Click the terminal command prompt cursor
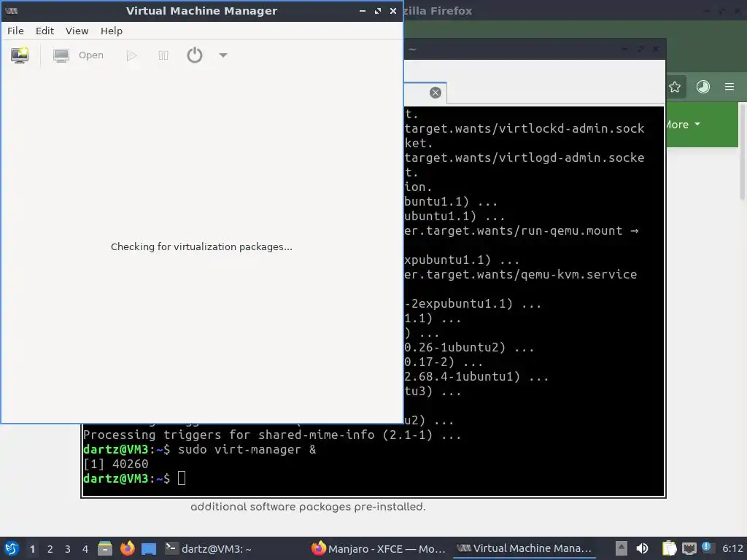Screen dimensions: 747x560 coord(182,478)
